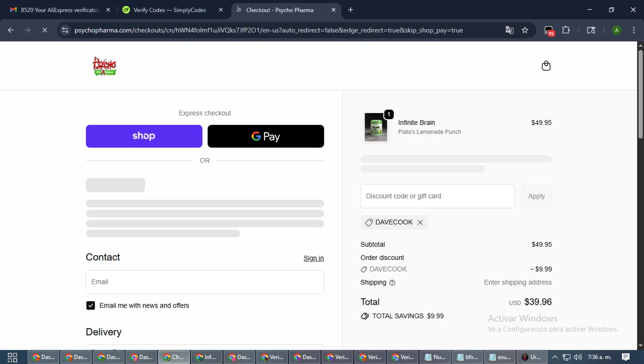This screenshot has width=644, height=364.
Task: Close the Checkout Psycho Pharma tab
Action: (x=334, y=10)
